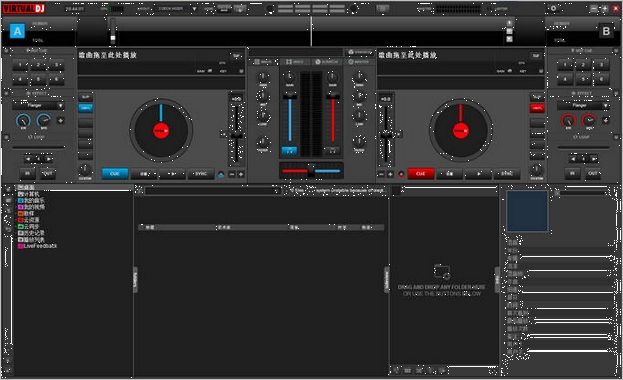Click the deck B letter badge
The image size is (623, 380).
[606, 31]
